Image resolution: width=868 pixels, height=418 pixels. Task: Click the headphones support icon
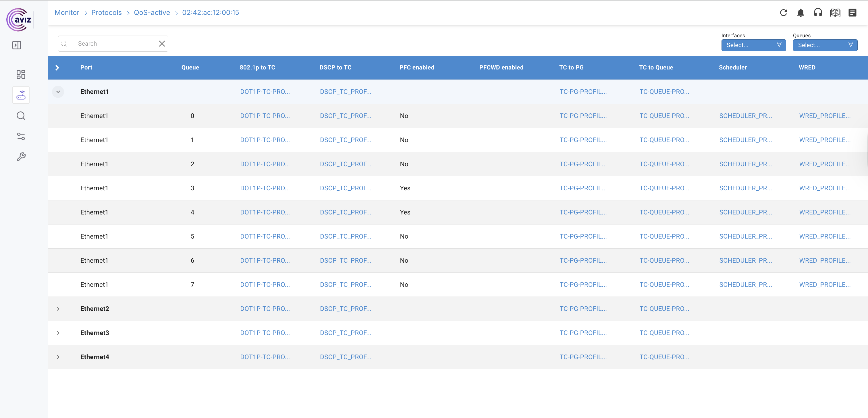(818, 13)
